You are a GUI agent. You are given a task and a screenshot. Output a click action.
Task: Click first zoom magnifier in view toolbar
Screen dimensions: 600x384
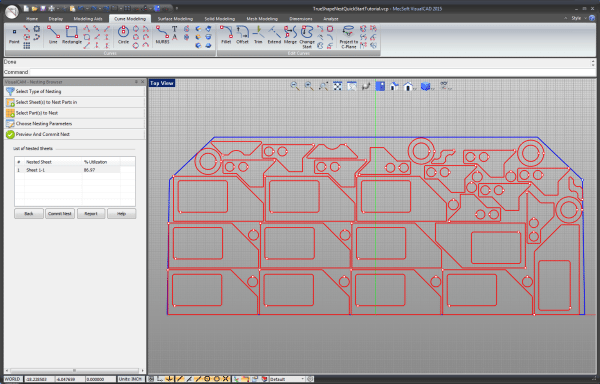[295, 86]
